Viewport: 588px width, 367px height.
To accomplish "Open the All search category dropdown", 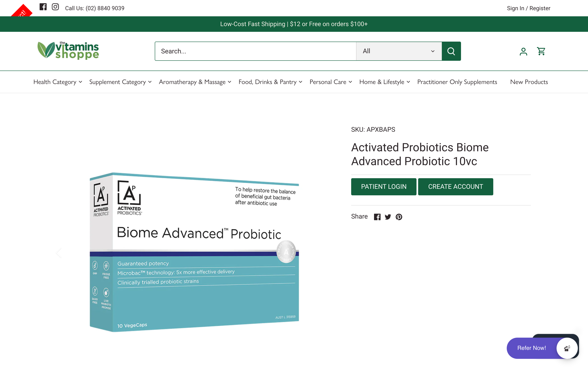I will (x=399, y=51).
